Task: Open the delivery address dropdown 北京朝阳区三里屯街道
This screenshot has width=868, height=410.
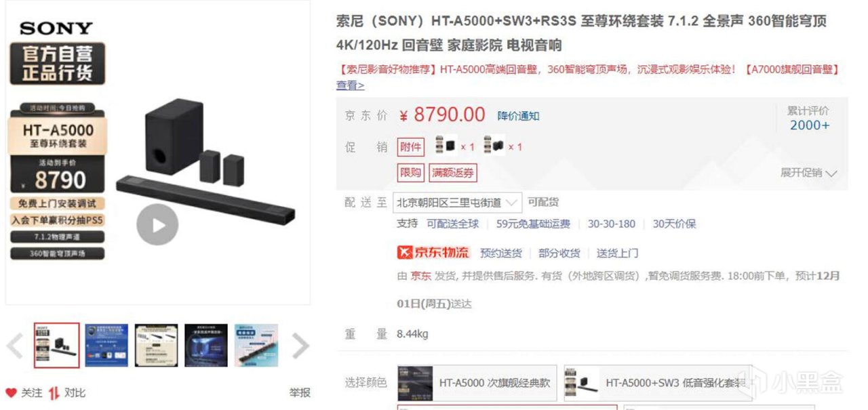Action: coord(458,203)
